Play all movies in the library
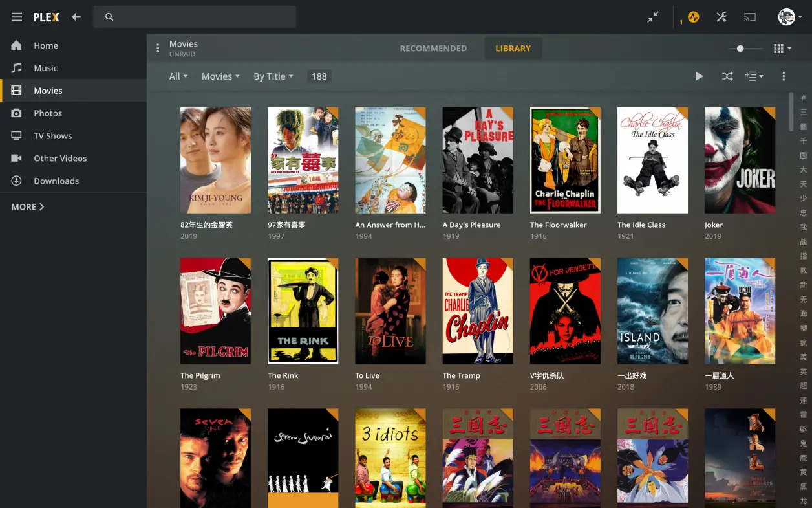This screenshot has width=812, height=508. tap(699, 76)
